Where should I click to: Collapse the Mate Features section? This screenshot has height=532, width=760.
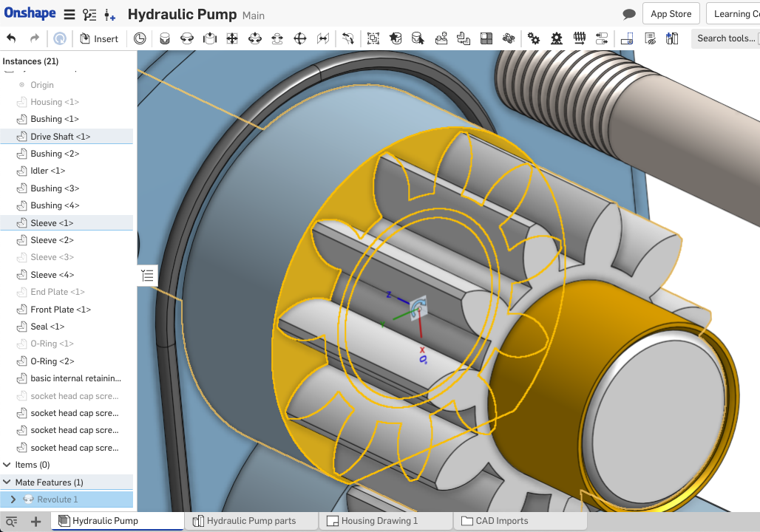[7, 482]
